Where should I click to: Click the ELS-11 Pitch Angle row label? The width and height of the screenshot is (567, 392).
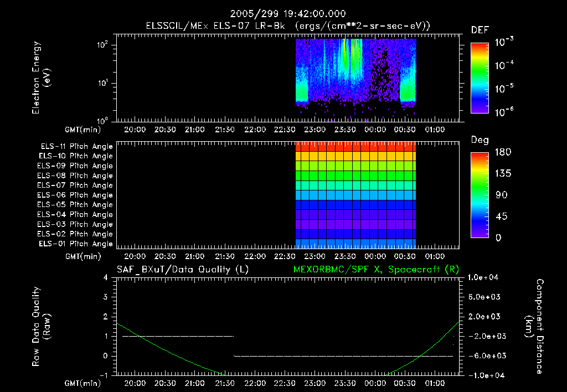(76, 147)
